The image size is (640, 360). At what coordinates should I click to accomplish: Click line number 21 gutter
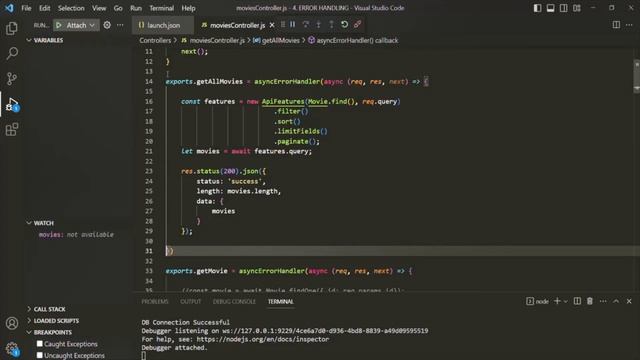click(149, 151)
